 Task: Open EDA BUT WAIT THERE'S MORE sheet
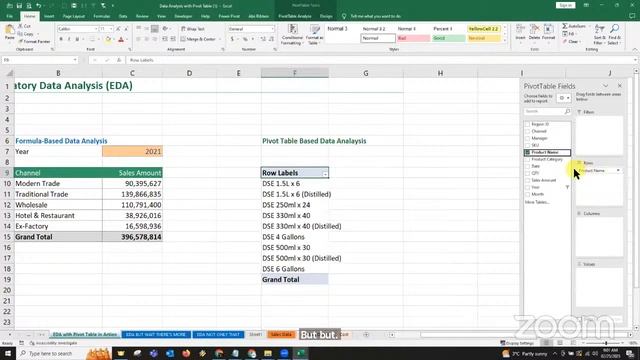(x=156, y=335)
